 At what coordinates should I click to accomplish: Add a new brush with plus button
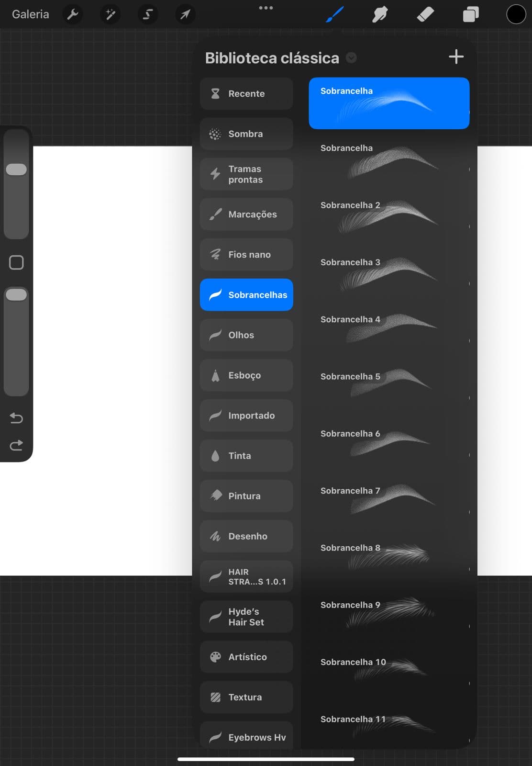456,57
